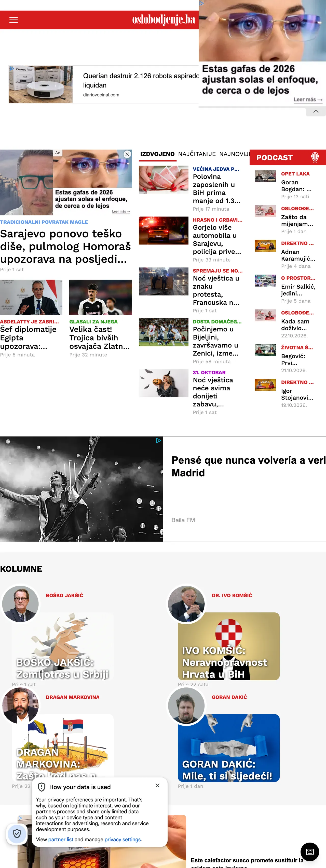This screenshot has height=868, width=326.
Task: Open the partner list link
Action: [61, 839]
